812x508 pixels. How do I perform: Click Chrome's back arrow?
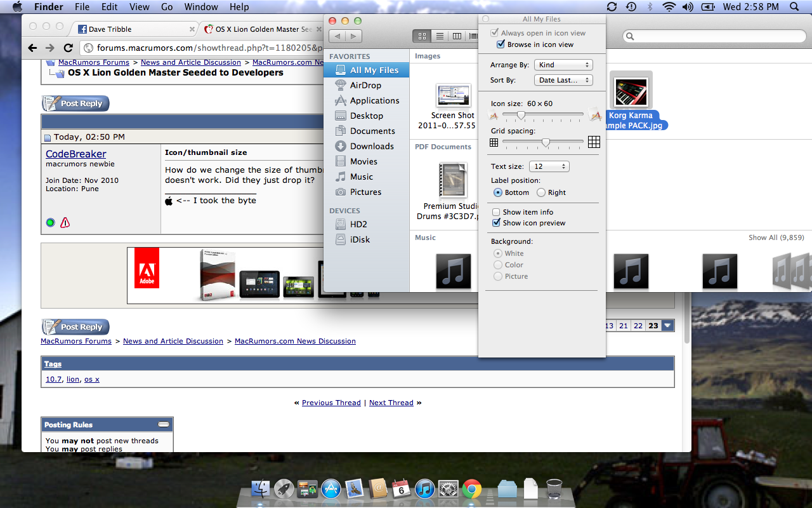[x=32, y=48]
